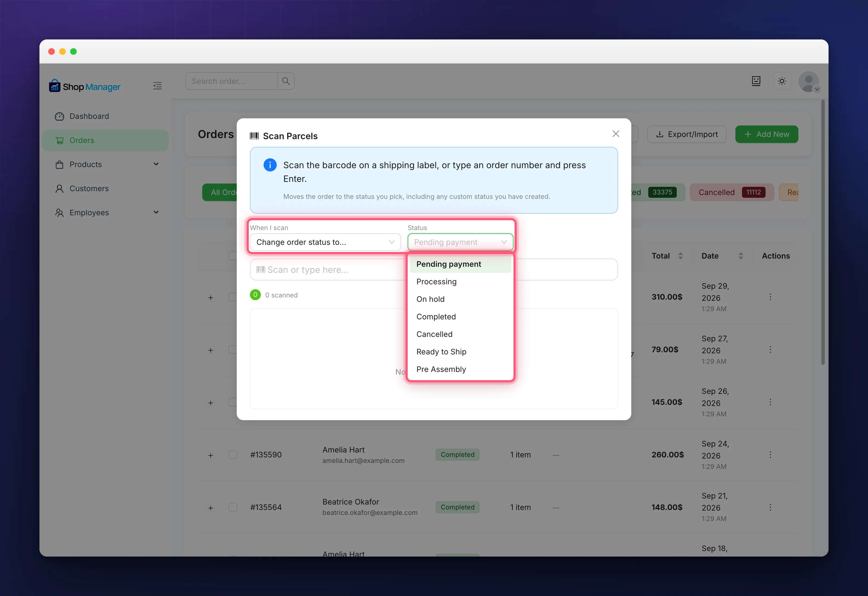Open actions menu for 310.00$ order
Screen dimensions: 868x596
click(770, 297)
